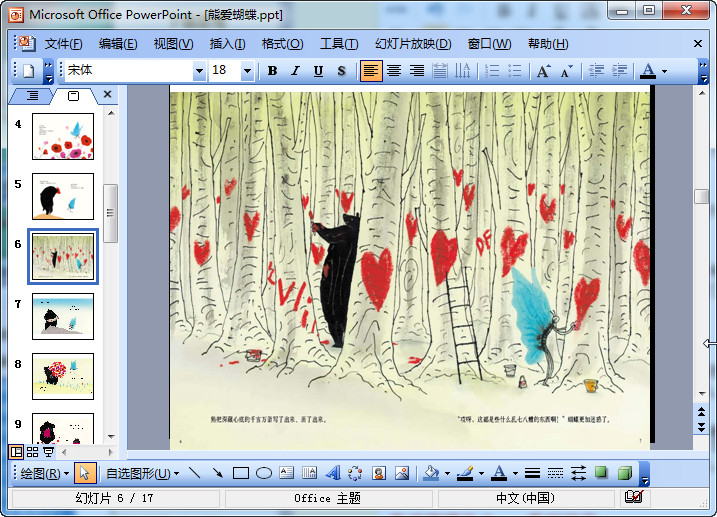Click the font name field 宋体
Viewport: 717px width, 517px height.
[129, 71]
